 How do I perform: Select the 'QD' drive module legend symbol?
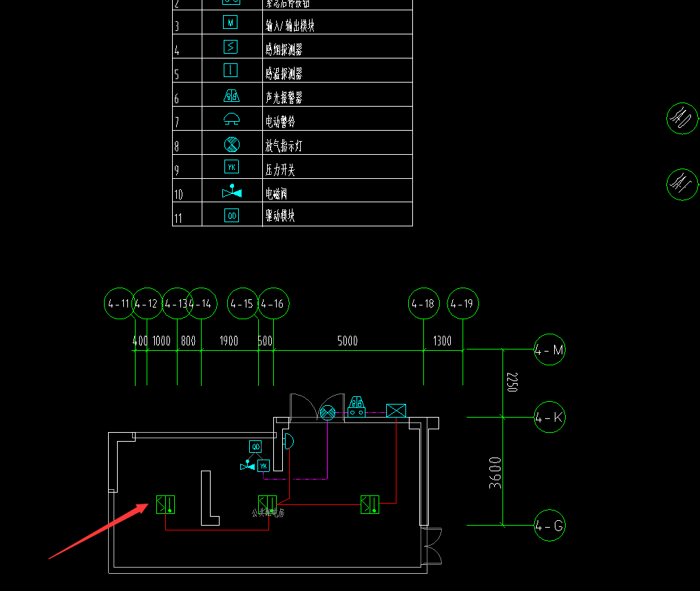(232, 215)
